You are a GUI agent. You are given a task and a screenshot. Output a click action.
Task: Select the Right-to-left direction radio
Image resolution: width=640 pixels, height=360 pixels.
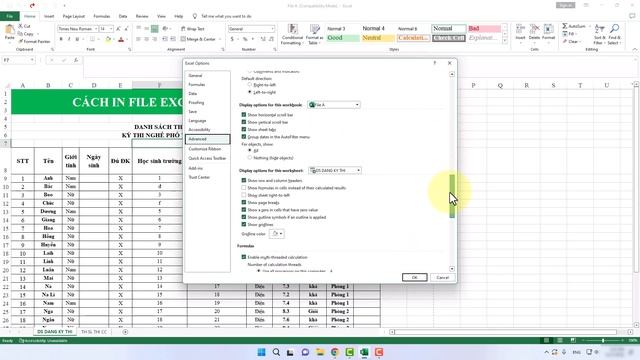pos(250,85)
